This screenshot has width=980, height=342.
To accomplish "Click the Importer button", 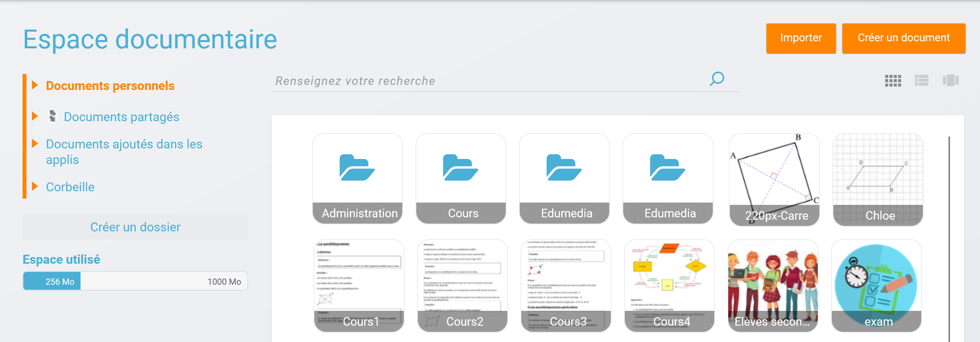I will pyautogui.click(x=801, y=38).
